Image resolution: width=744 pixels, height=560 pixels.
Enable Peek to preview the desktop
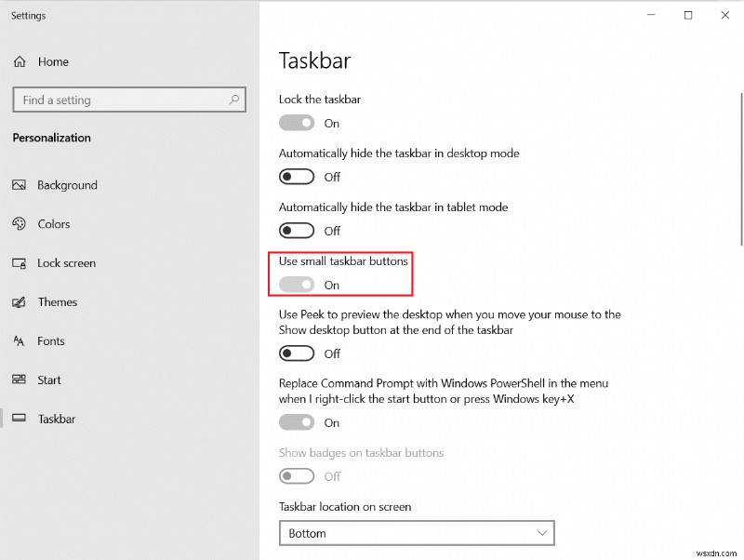click(x=298, y=353)
